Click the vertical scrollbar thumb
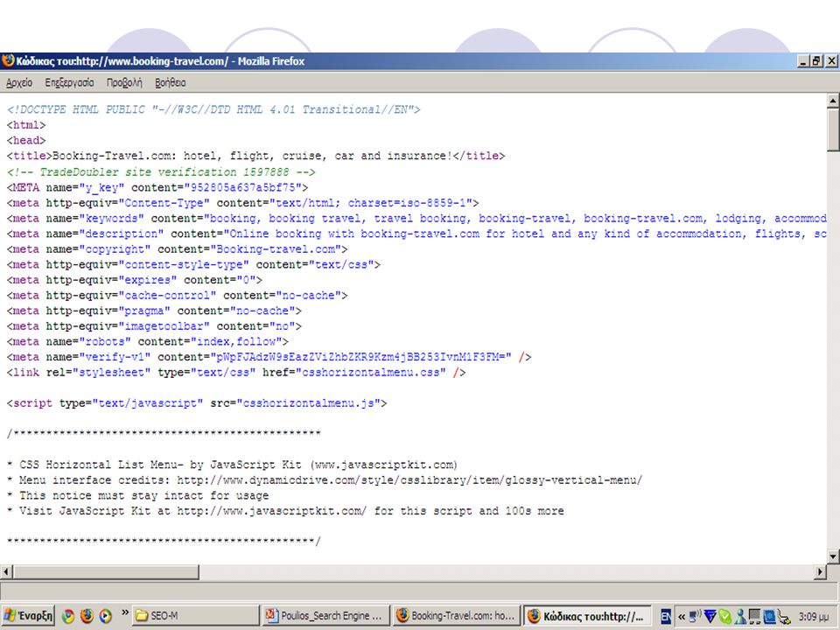The width and height of the screenshot is (840, 630). pos(833,129)
